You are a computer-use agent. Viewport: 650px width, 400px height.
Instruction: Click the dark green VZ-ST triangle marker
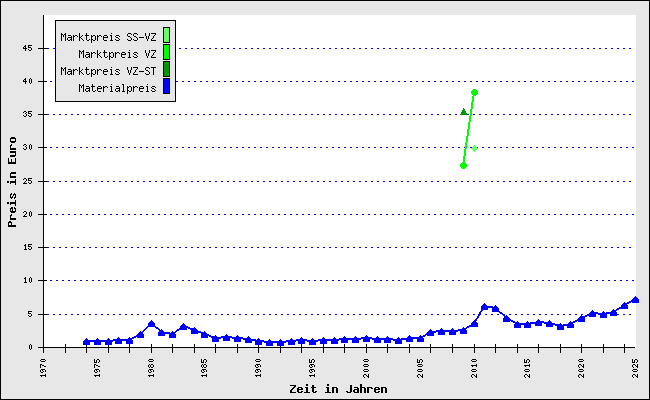pos(464,112)
